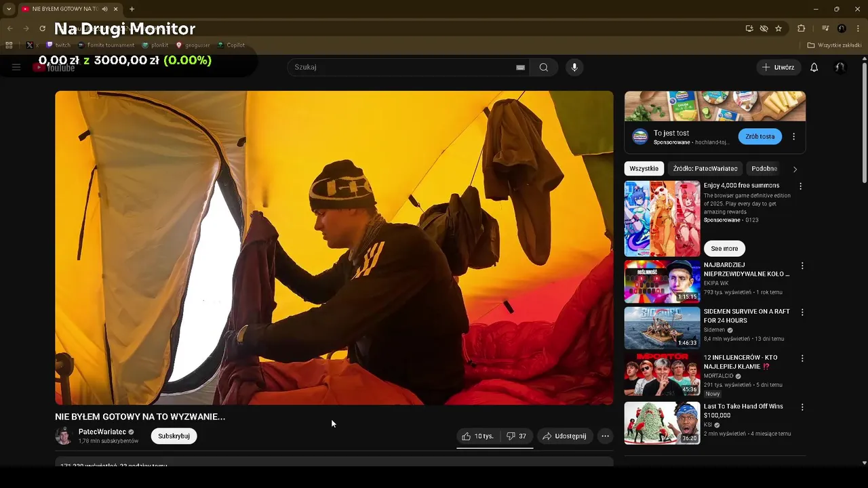Click the page vertical scrollbar thumb
Image resolution: width=868 pixels, height=488 pixels.
(864, 122)
